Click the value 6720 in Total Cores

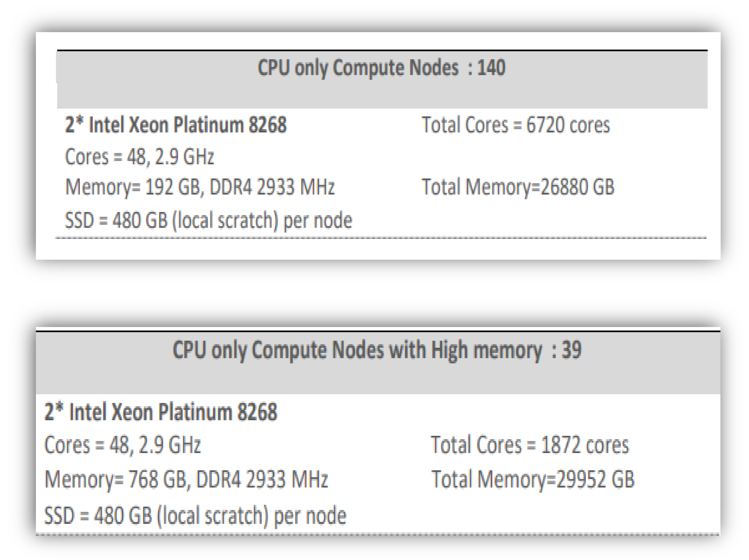point(545,125)
